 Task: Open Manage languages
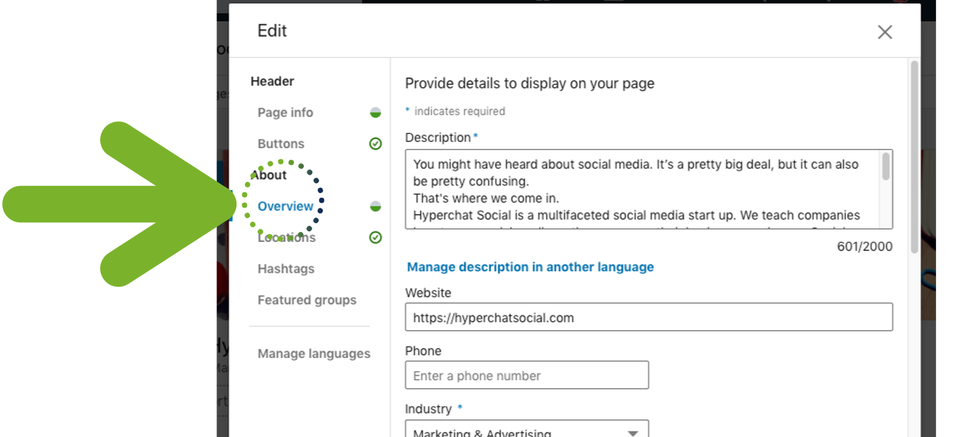(314, 354)
